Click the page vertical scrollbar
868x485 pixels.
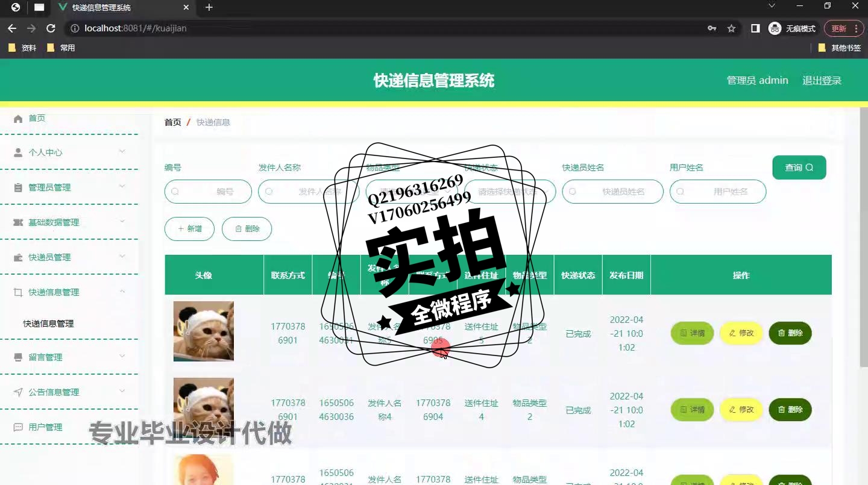click(864, 238)
